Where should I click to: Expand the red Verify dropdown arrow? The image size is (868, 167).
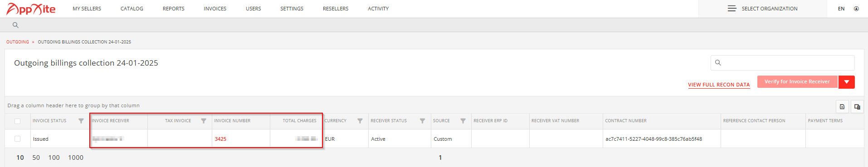pyautogui.click(x=847, y=82)
